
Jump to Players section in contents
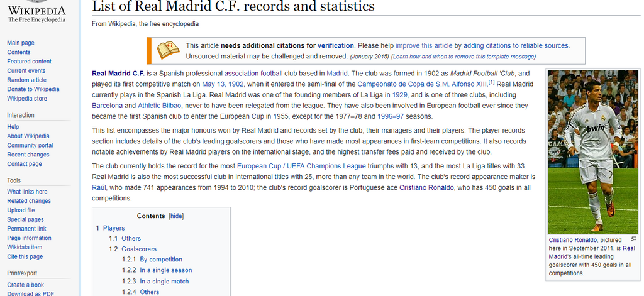click(x=114, y=228)
